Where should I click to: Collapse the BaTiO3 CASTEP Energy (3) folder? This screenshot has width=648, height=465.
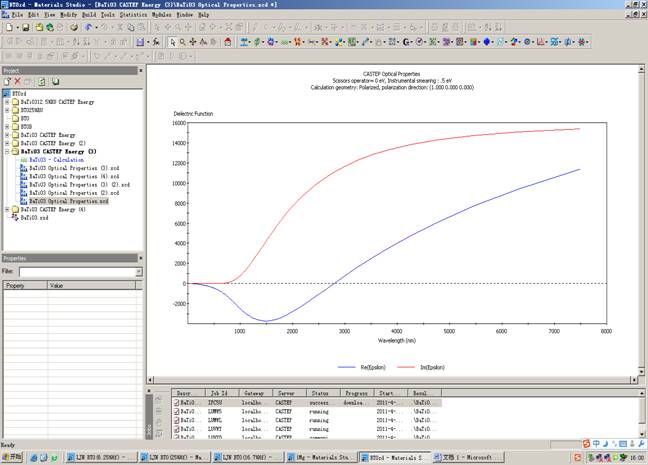pyautogui.click(x=7, y=151)
